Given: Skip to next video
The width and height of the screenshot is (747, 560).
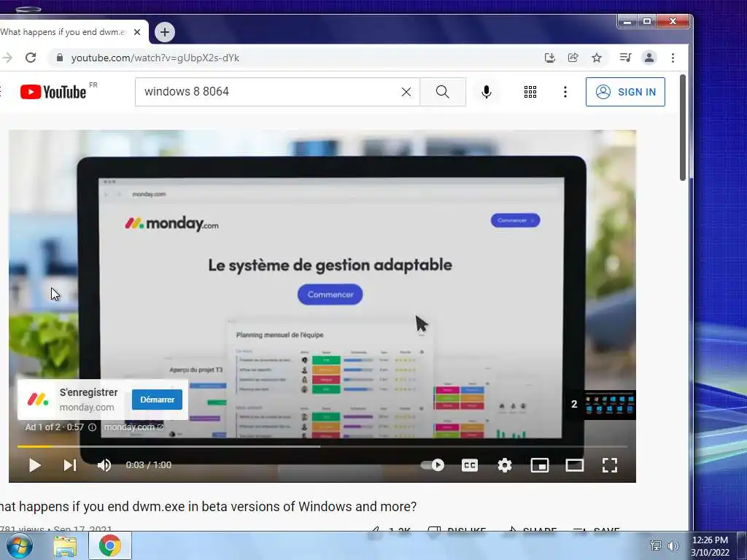Looking at the screenshot, I should pos(70,465).
